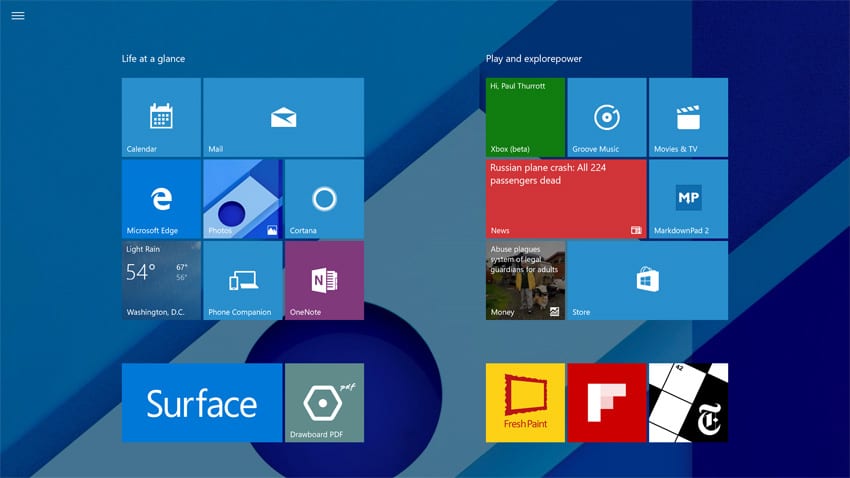
Task: Launch the Drawboard PDF tile
Action: point(324,403)
